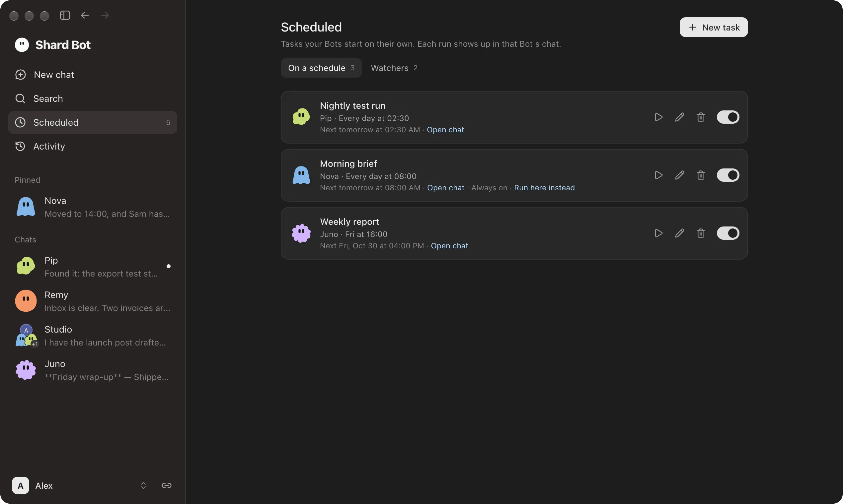The image size is (843, 504).
Task: Open the Studio group chat
Action: pos(93,336)
